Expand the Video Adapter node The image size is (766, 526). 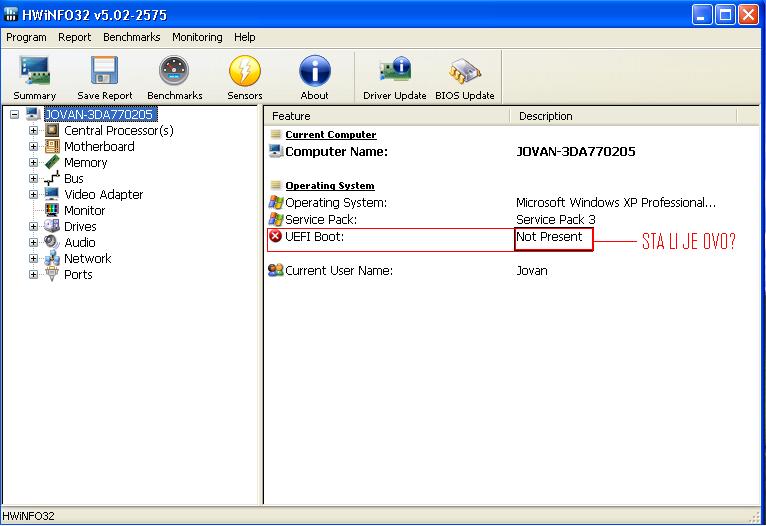[33, 194]
